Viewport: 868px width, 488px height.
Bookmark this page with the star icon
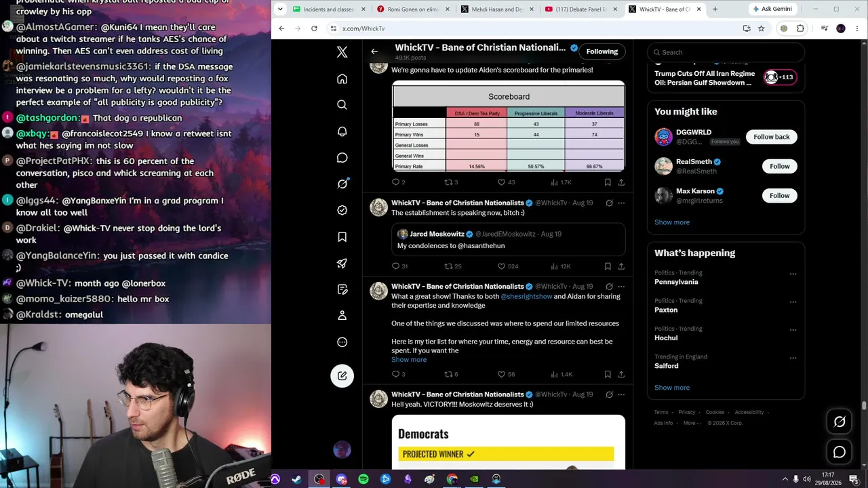762,28
